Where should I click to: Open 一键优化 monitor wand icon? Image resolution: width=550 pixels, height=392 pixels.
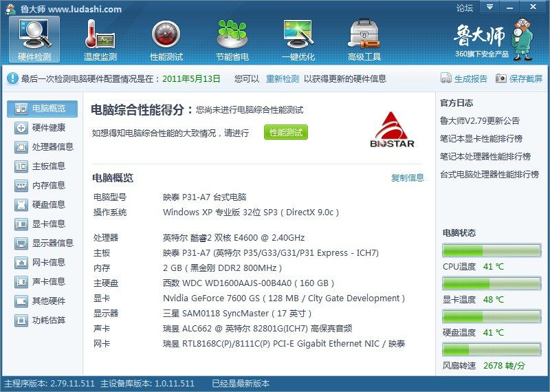pyautogui.click(x=298, y=34)
